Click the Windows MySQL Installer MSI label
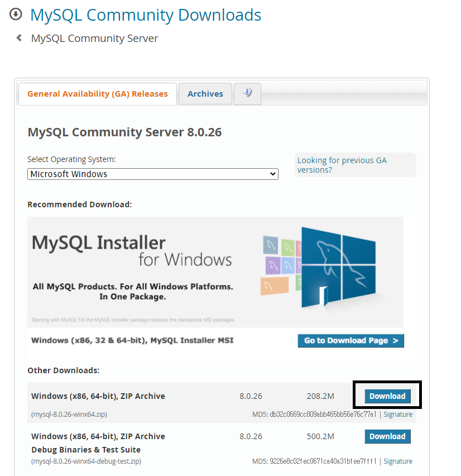This screenshot has width=461, height=476. [x=132, y=340]
